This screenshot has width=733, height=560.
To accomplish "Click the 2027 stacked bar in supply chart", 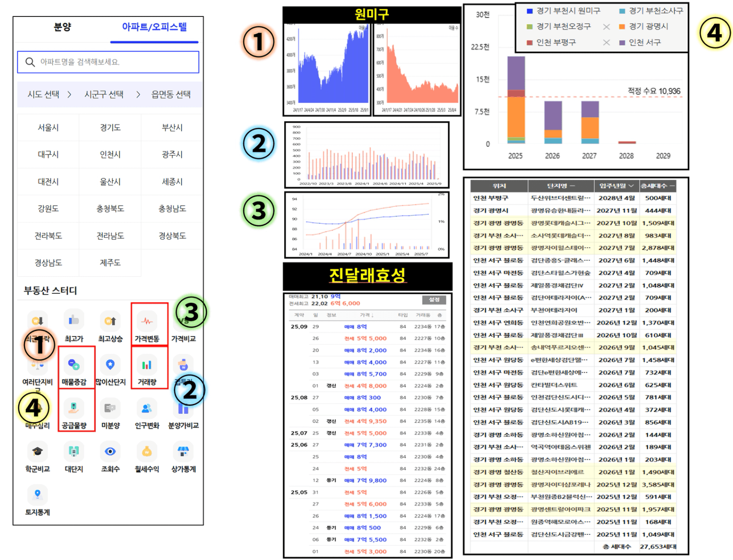I will tap(590, 122).
